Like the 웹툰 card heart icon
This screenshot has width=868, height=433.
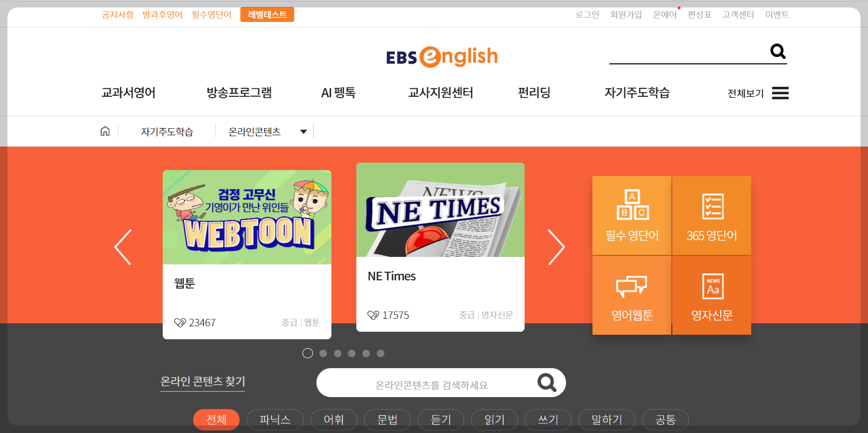point(180,323)
